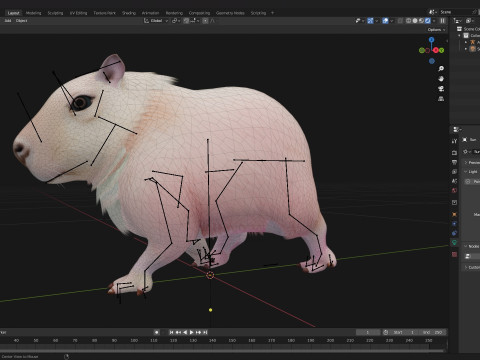Image resolution: width=480 pixels, height=360 pixels.
Task: Click the green Y axis on navigation gizmo
Action: pyautogui.click(x=442, y=50)
